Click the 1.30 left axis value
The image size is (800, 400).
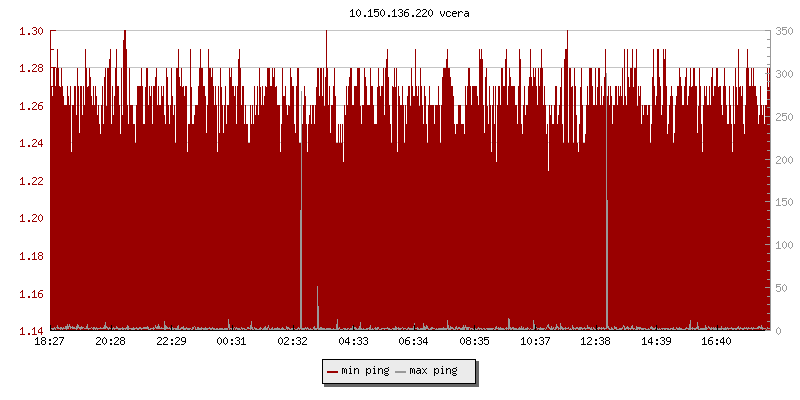31,31
